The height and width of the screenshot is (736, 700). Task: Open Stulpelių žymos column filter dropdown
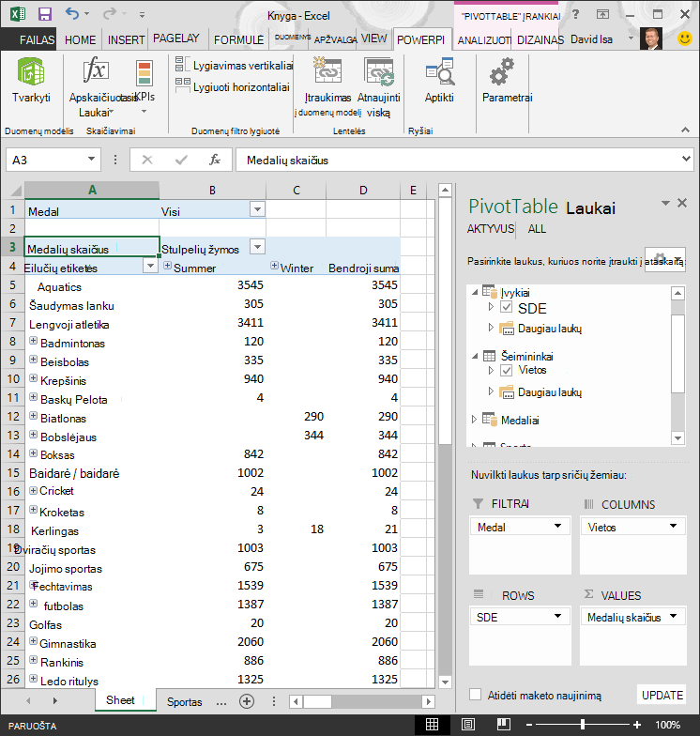pos(257,247)
